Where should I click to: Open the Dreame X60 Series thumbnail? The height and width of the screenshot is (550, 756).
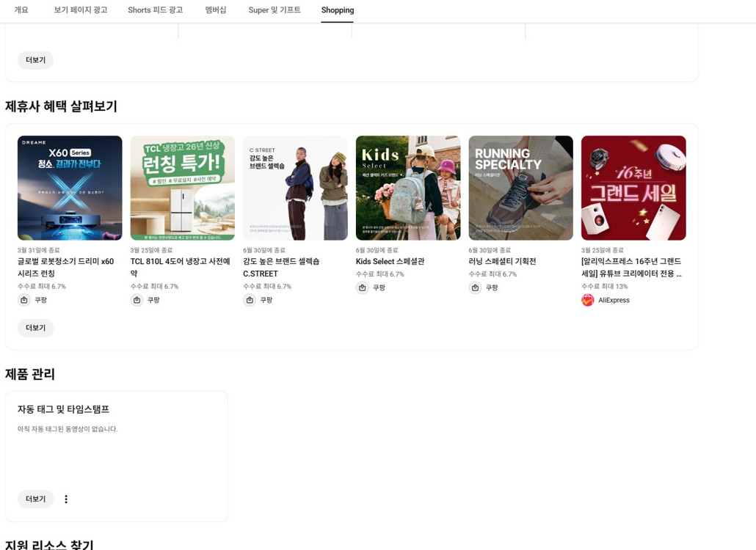coord(70,188)
